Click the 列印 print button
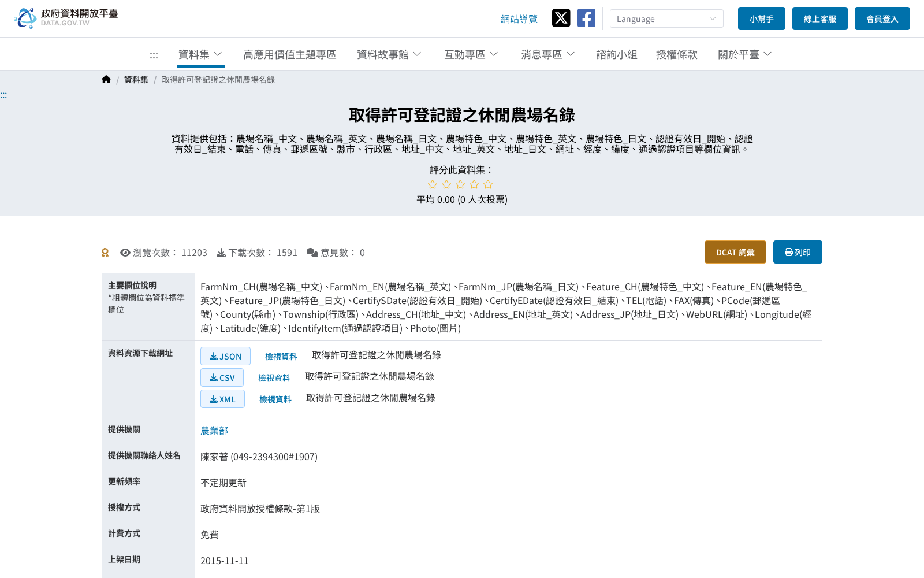The height and width of the screenshot is (578, 924). 798,252
